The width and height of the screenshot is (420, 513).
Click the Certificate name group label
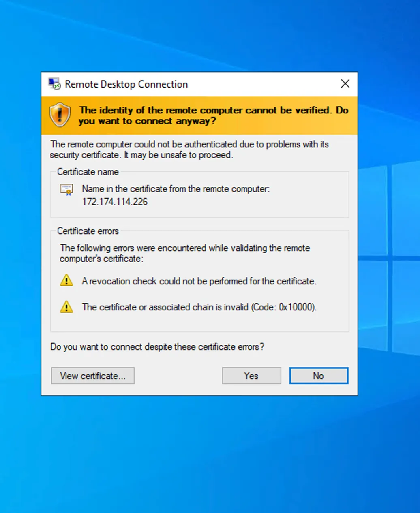(88, 172)
